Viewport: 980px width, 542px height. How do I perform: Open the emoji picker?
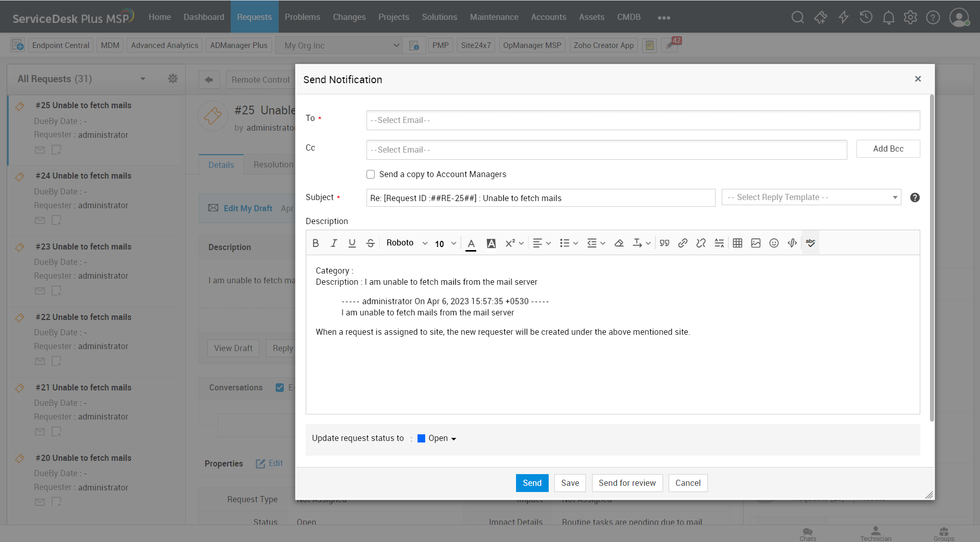pos(774,243)
